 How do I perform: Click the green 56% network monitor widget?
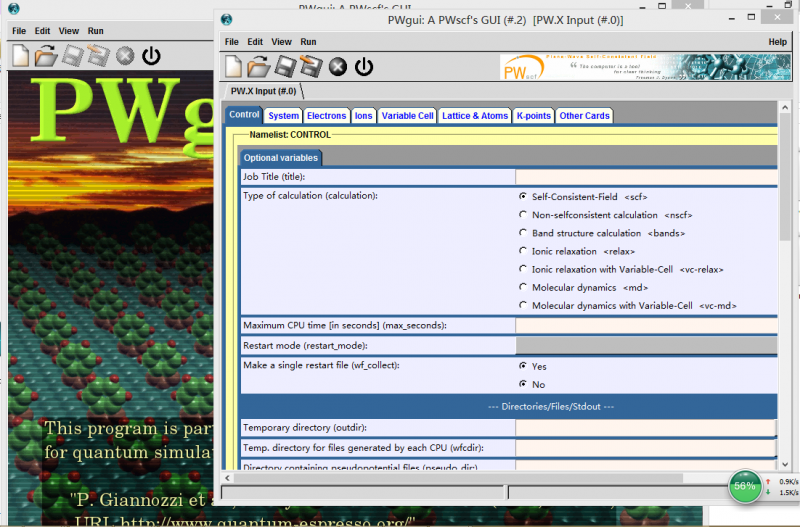point(744,486)
